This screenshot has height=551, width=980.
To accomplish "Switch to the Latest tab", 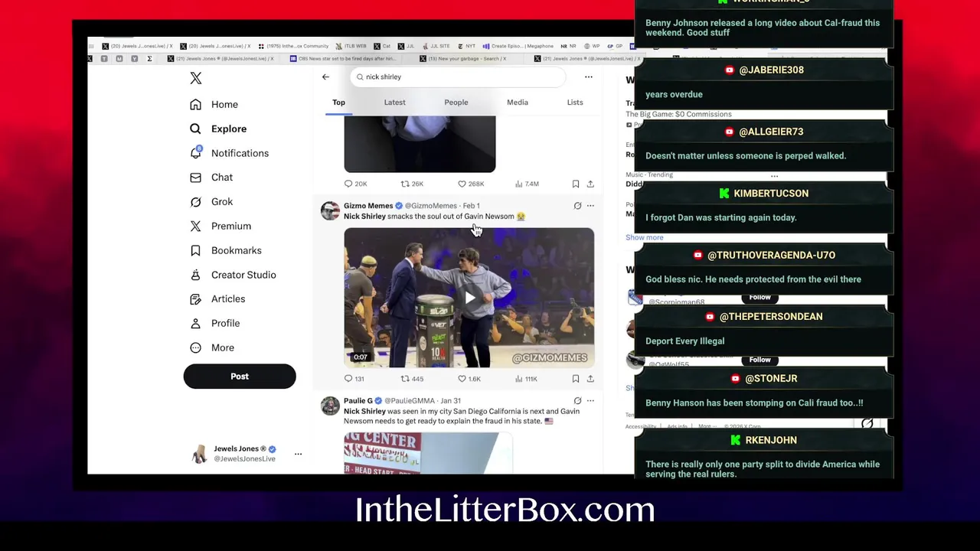I will (x=395, y=103).
